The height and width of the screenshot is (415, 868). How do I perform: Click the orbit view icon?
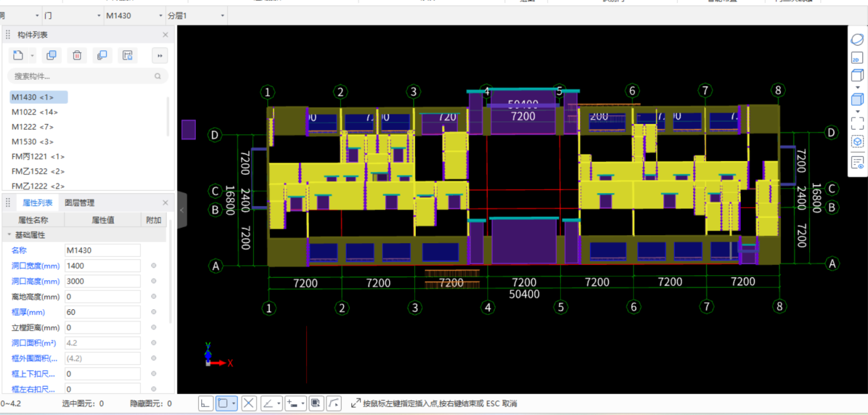tap(857, 39)
